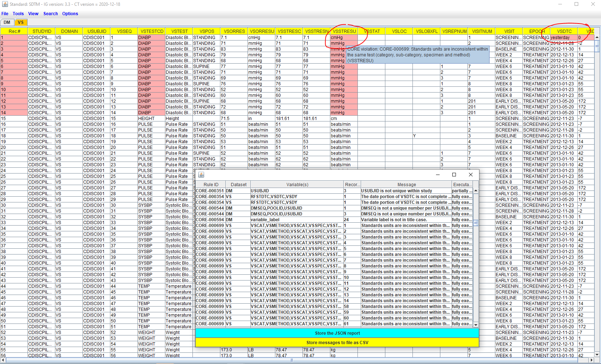Minimize the validation messages dialog
Viewport: 601px width, 364px height.
(x=437, y=175)
